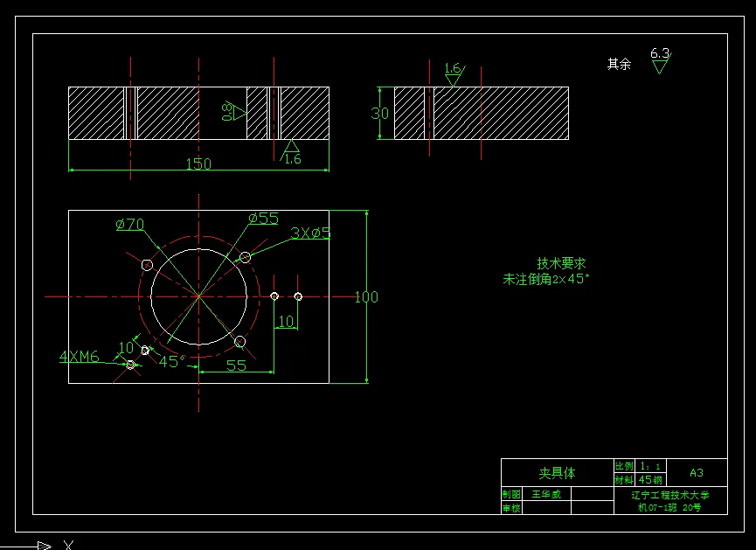The width and height of the screenshot is (756, 550).
Task: Select the 1.6 roughness symbol above the side section
Action: tap(454, 75)
